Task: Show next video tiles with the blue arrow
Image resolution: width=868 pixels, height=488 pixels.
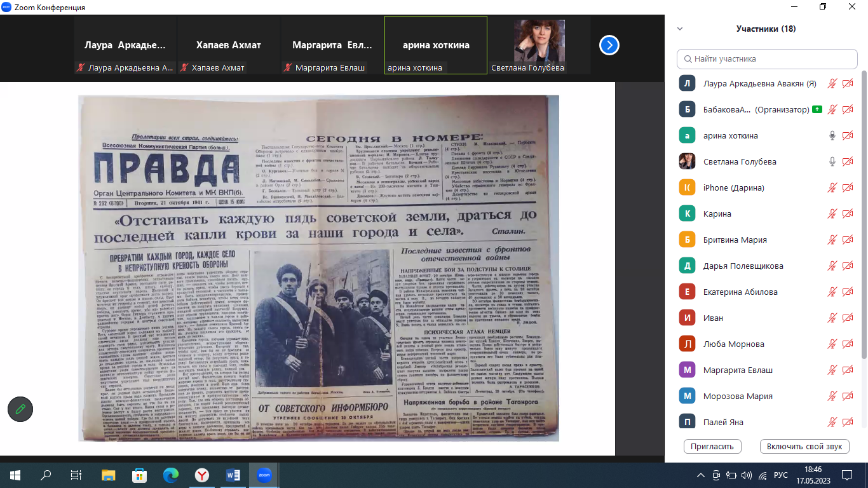Action: (609, 45)
